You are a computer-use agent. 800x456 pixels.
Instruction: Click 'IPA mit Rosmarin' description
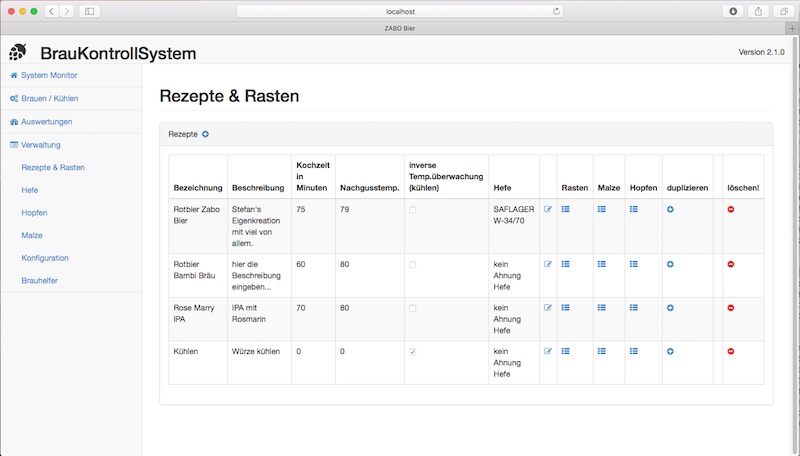coord(249,313)
